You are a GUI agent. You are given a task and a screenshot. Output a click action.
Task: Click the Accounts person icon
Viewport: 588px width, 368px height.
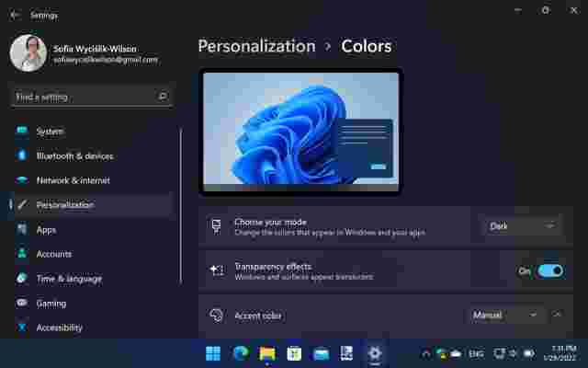(x=22, y=254)
